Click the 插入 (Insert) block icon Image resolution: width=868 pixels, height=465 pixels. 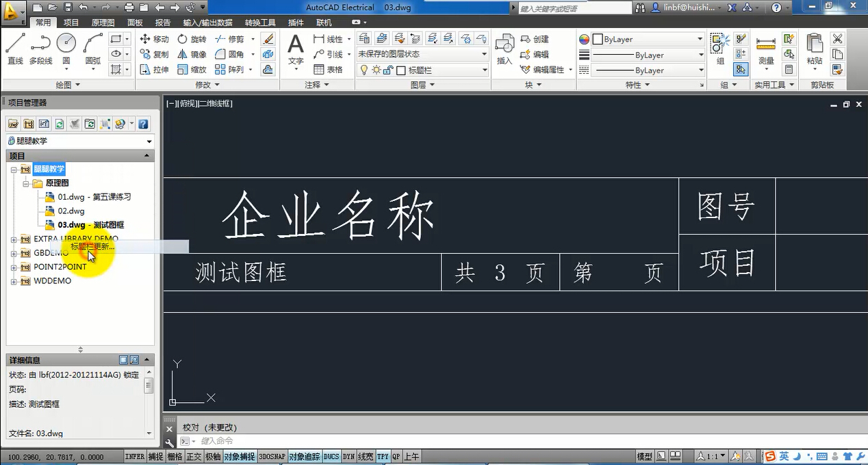(x=505, y=50)
